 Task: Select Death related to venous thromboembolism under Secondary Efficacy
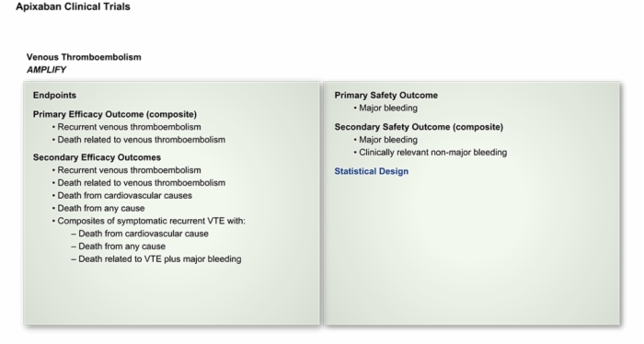(142, 183)
